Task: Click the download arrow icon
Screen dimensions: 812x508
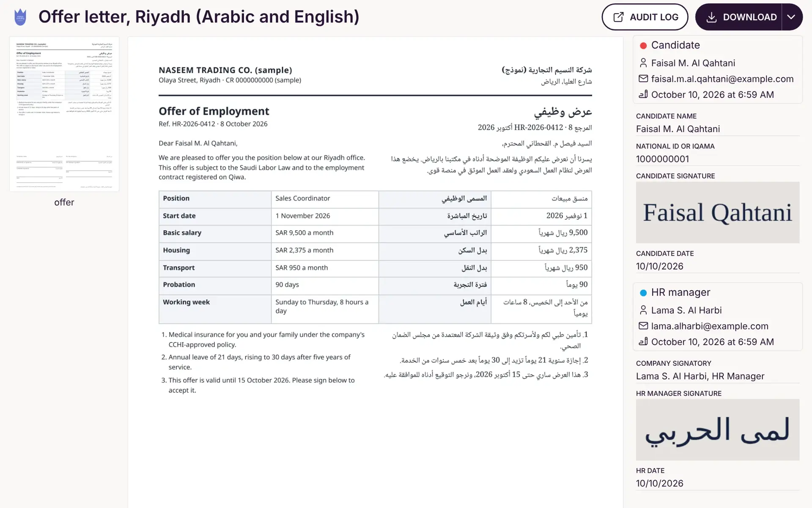Action: click(x=711, y=17)
